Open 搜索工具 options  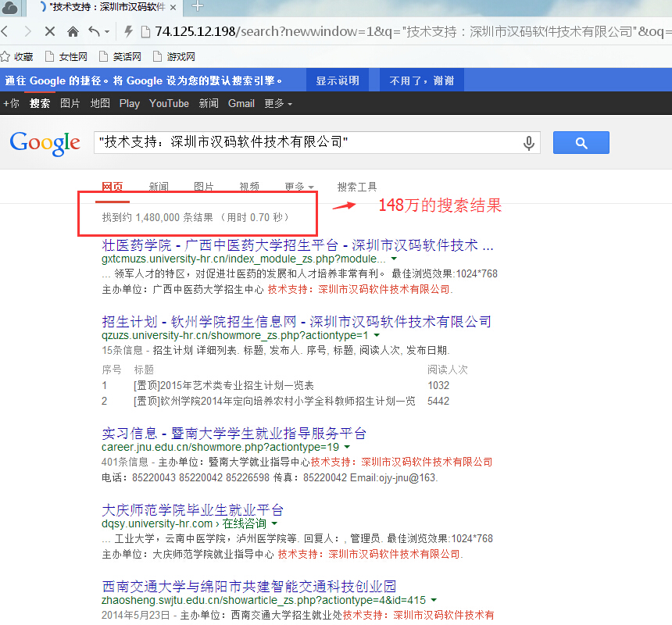point(356,187)
